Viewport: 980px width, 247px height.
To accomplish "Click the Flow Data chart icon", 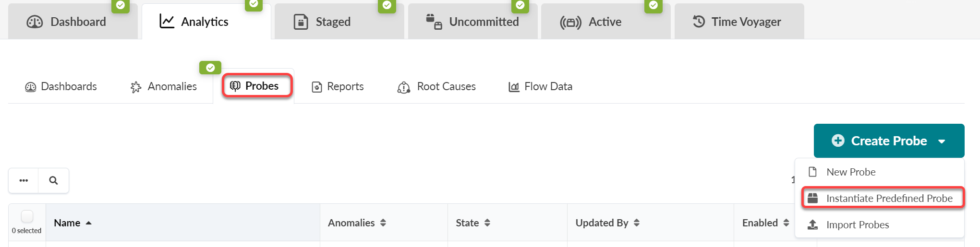I will 514,87.
